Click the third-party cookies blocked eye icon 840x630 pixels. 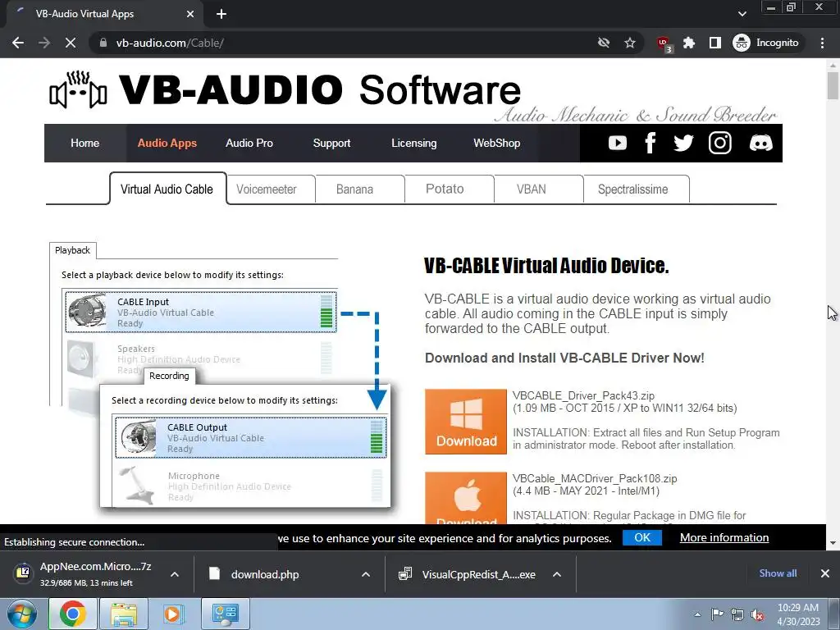(604, 43)
